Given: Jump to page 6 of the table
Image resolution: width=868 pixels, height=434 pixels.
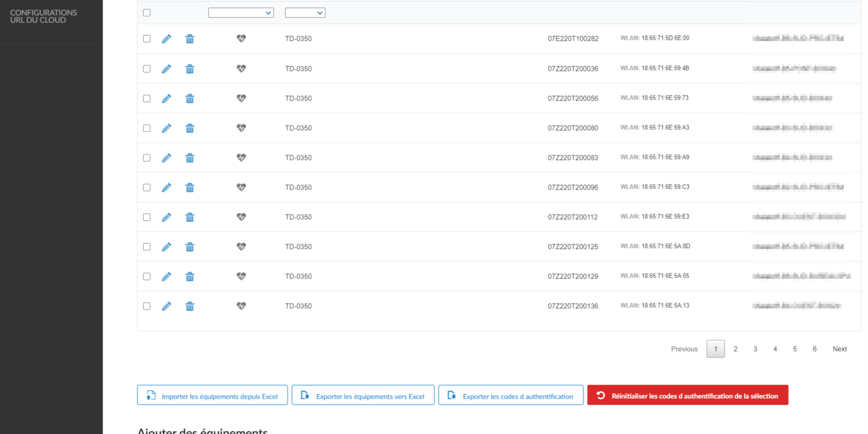Looking at the screenshot, I should 814,349.
